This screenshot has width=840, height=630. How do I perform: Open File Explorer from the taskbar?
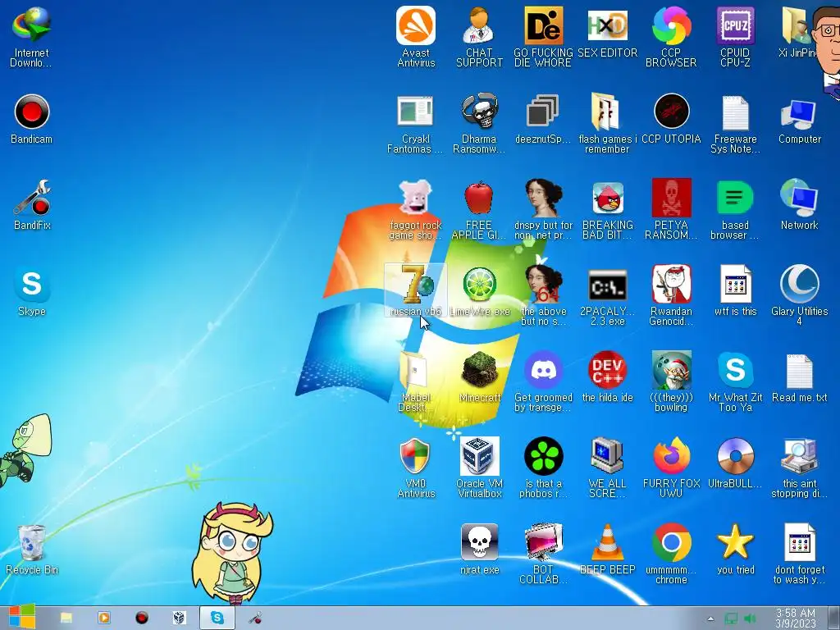pos(66,619)
